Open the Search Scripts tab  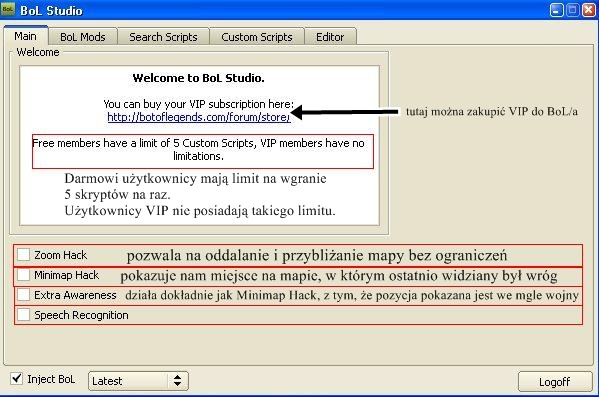click(163, 37)
